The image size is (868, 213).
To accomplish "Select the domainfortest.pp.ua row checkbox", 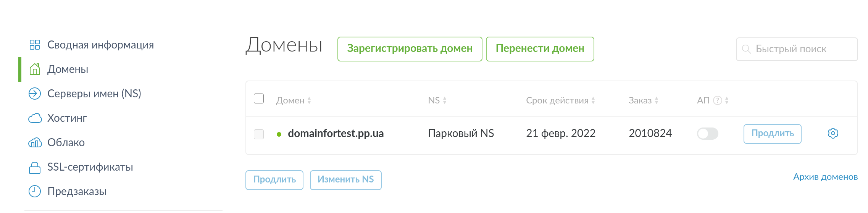I will click(259, 134).
